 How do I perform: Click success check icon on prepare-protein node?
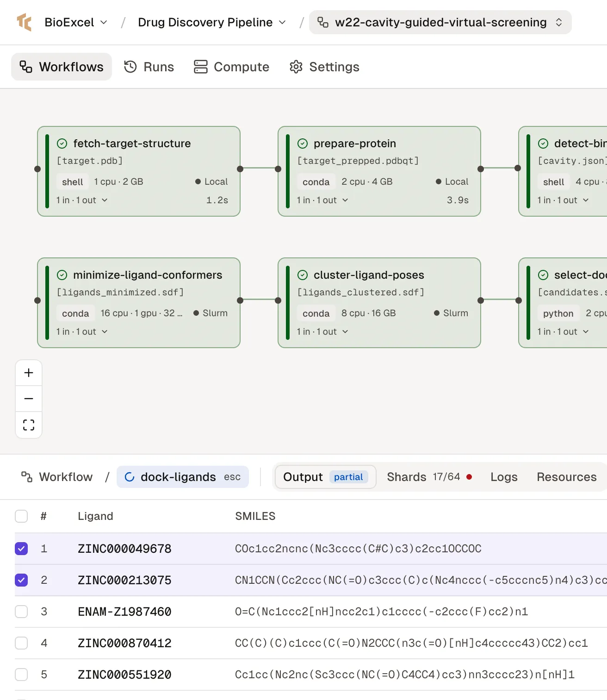tap(303, 144)
